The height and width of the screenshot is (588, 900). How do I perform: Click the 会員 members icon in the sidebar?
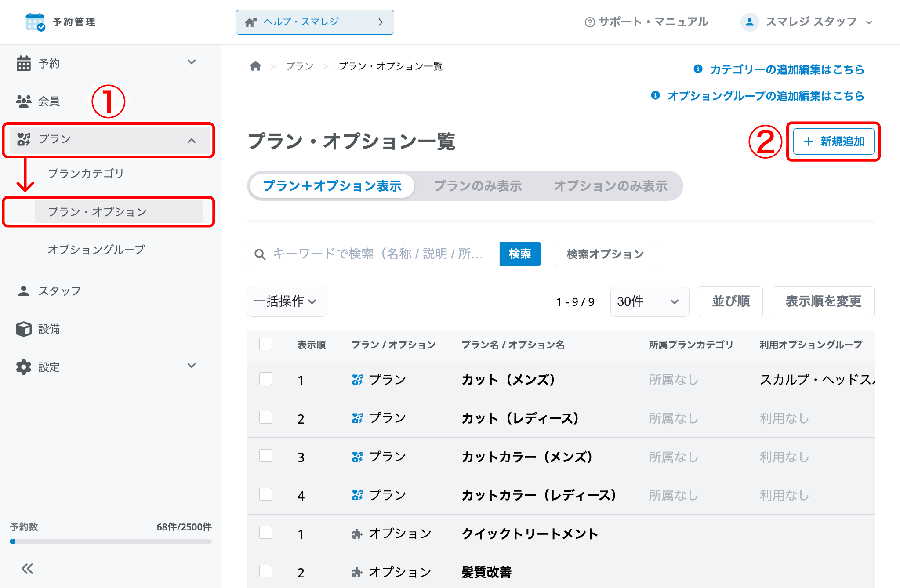click(x=24, y=101)
